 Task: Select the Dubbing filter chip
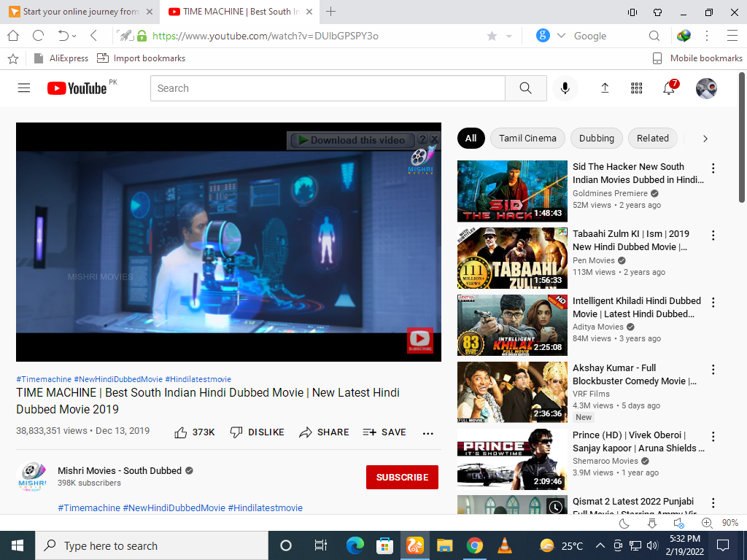point(597,138)
